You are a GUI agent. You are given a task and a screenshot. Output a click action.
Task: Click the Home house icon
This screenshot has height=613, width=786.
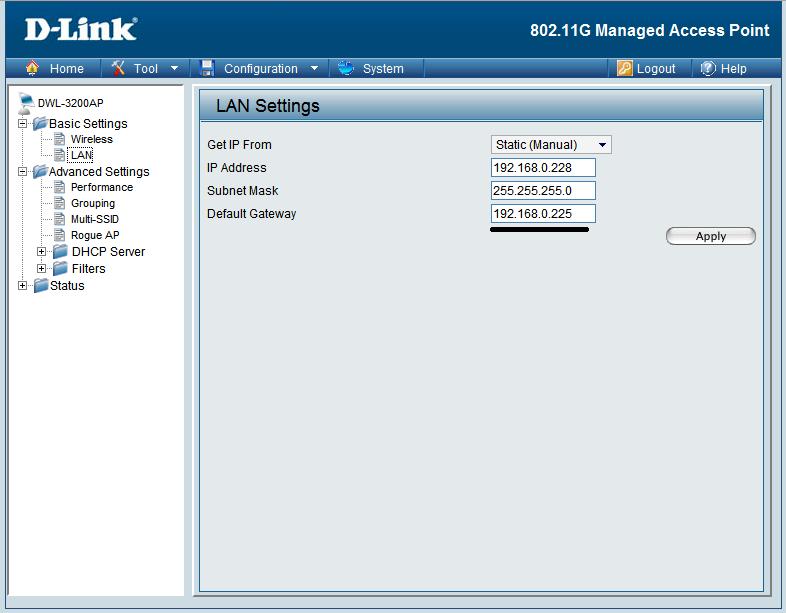[32, 68]
